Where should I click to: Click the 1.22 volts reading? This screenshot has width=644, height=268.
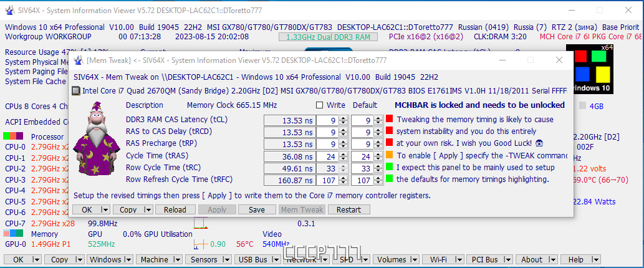[589, 169]
